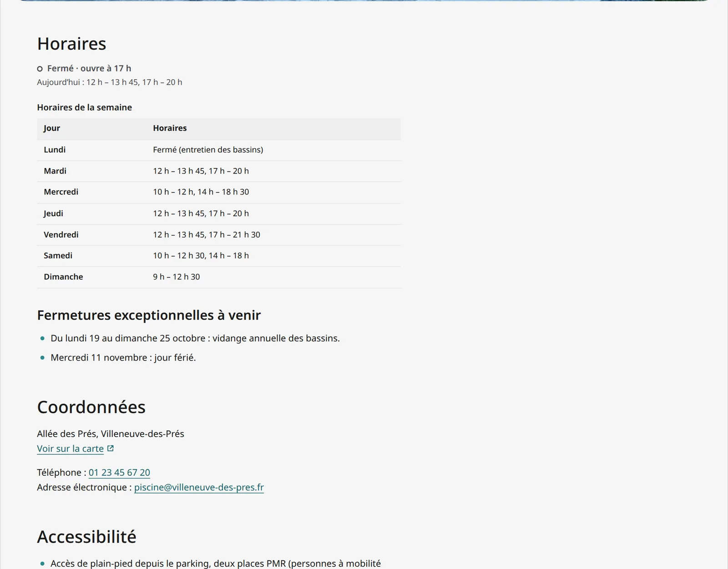The height and width of the screenshot is (569, 728).
Task: Call the phone number 01 23 45 67 20
Action: point(119,472)
